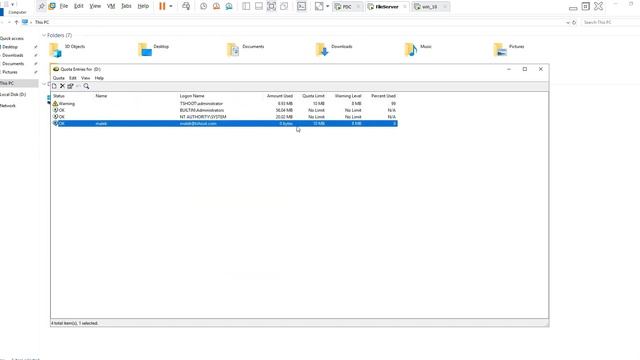Open VMware Edit menu

(78, 6)
